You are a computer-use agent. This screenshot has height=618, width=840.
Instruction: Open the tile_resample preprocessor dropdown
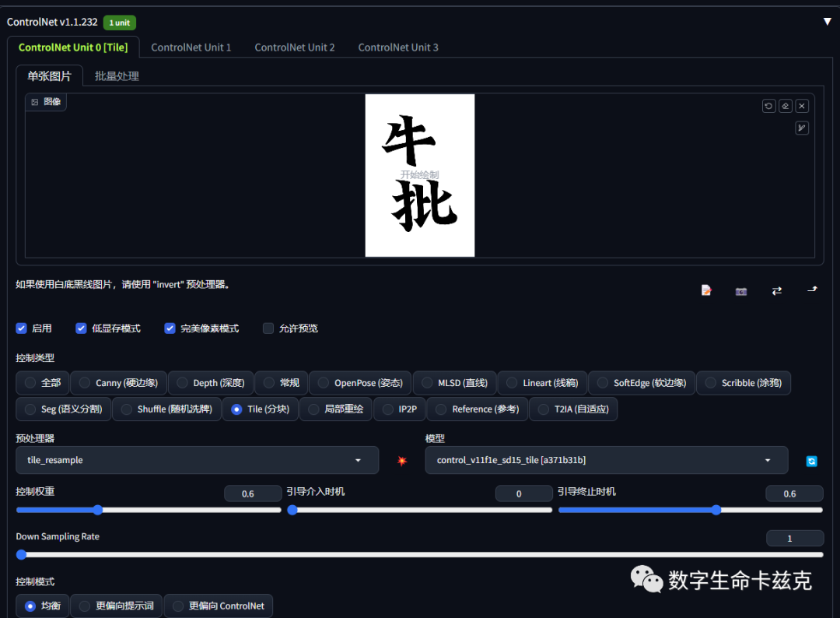point(197,460)
